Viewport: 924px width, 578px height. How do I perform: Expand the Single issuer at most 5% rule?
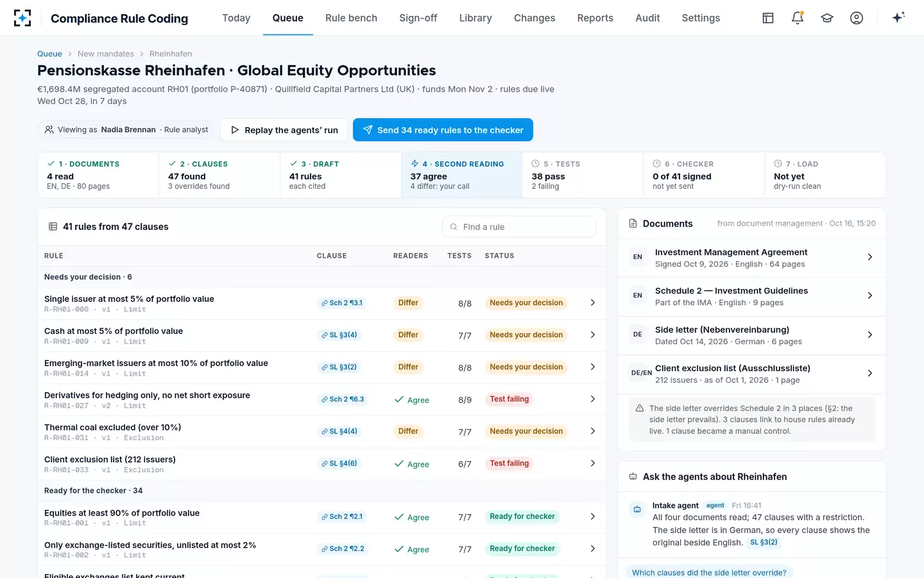593,302
